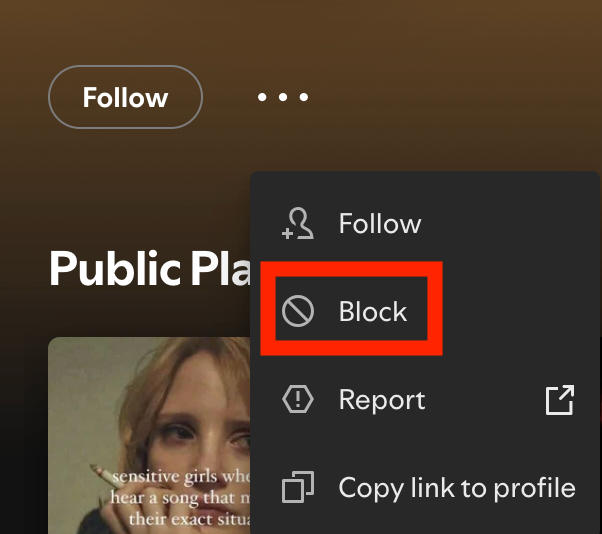
Task: Click the Block circle-slash icon
Action: coord(298,312)
